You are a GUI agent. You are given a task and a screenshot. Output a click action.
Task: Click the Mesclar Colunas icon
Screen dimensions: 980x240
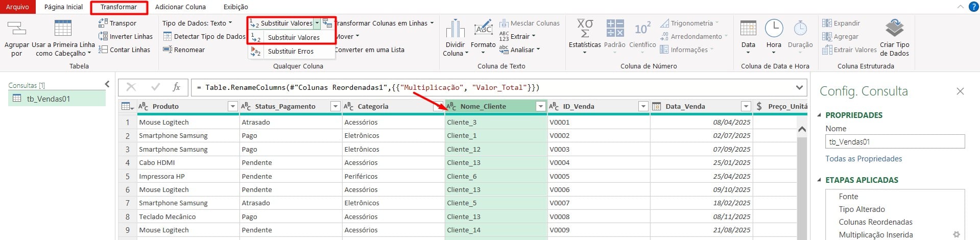pos(504,23)
